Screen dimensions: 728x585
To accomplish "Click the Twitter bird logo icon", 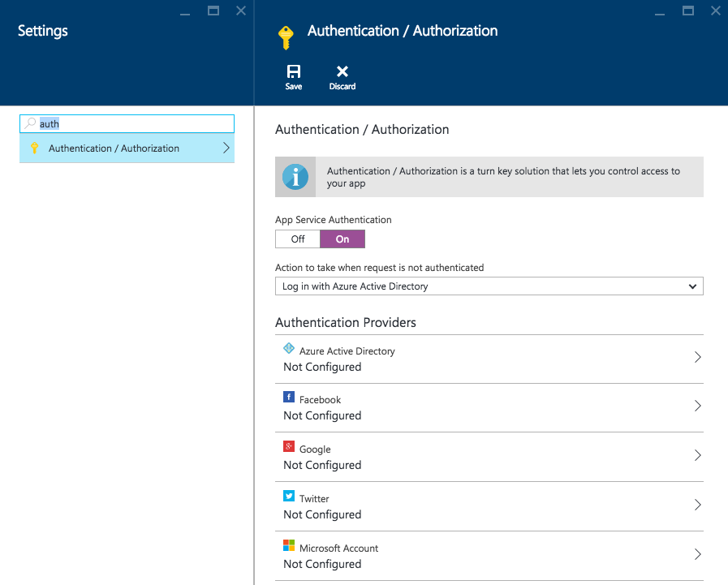I will [289, 496].
